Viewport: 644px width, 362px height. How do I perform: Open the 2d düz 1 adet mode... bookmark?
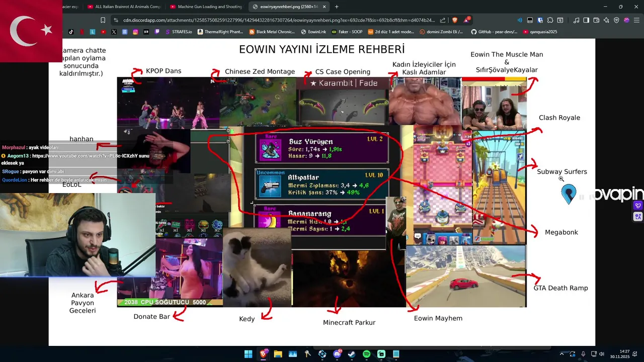pyautogui.click(x=391, y=32)
